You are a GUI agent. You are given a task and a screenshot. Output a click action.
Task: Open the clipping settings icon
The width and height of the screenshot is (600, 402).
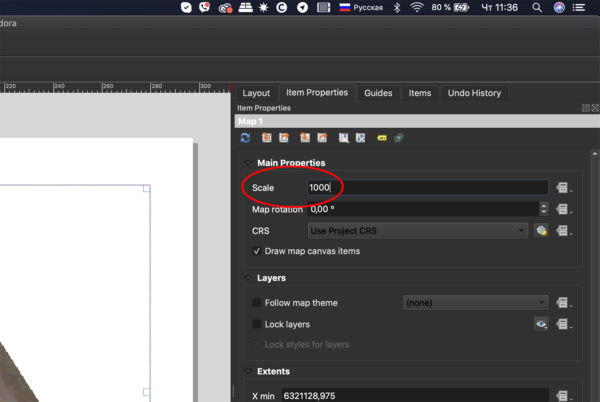tap(399, 138)
